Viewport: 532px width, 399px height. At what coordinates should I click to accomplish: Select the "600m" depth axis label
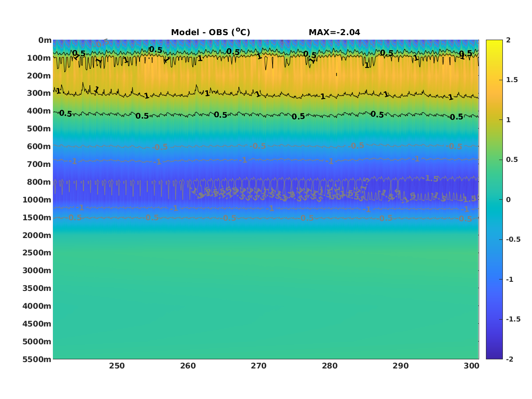[39, 146]
